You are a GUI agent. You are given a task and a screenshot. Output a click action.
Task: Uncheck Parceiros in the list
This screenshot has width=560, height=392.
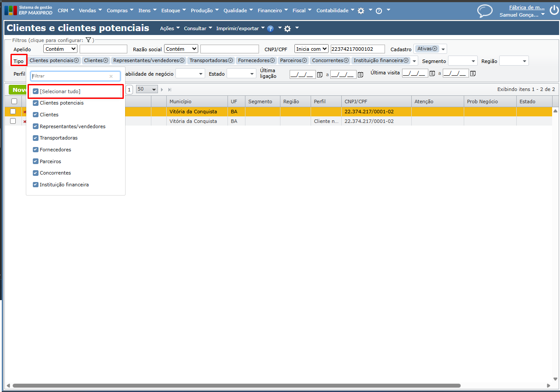point(36,161)
